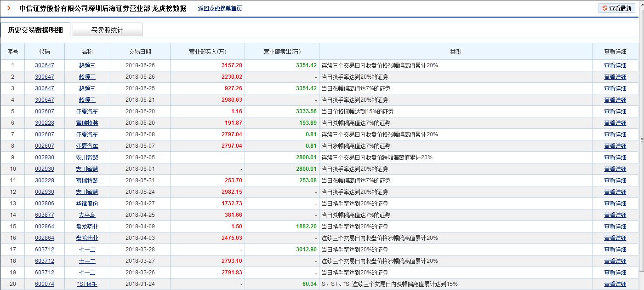Click stock code 600074

(x=45, y=284)
